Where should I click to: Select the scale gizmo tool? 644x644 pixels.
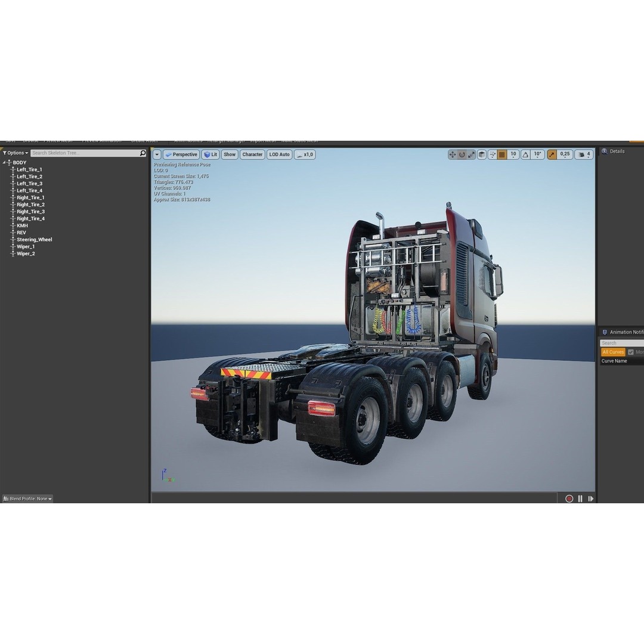(471, 154)
